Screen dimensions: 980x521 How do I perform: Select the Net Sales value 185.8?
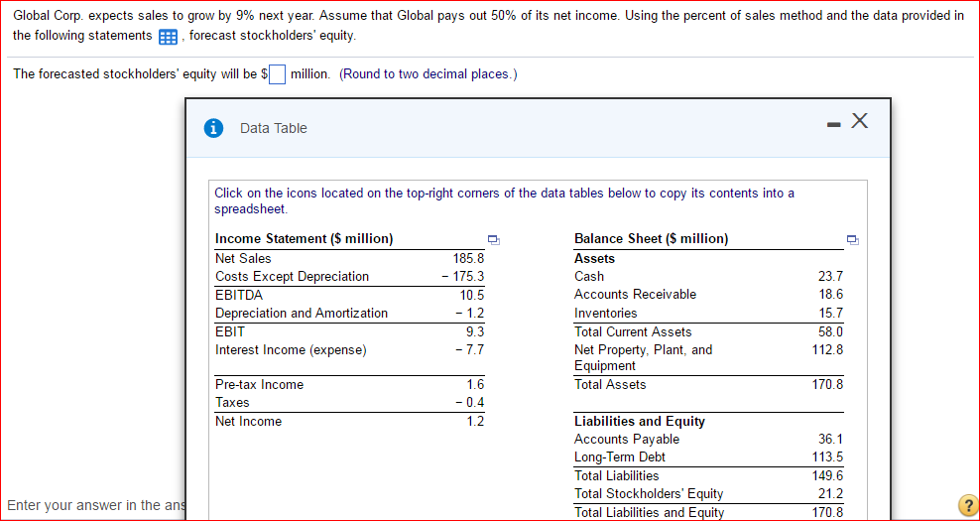point(468,258)
